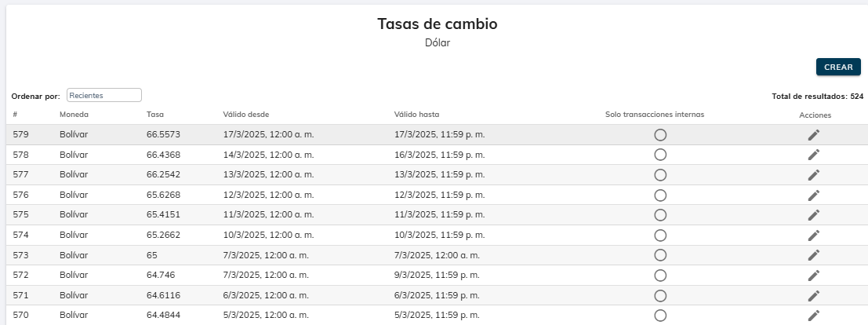
Task: Mark row 570 as internal transactions only
Action: [x=660, y=316]
